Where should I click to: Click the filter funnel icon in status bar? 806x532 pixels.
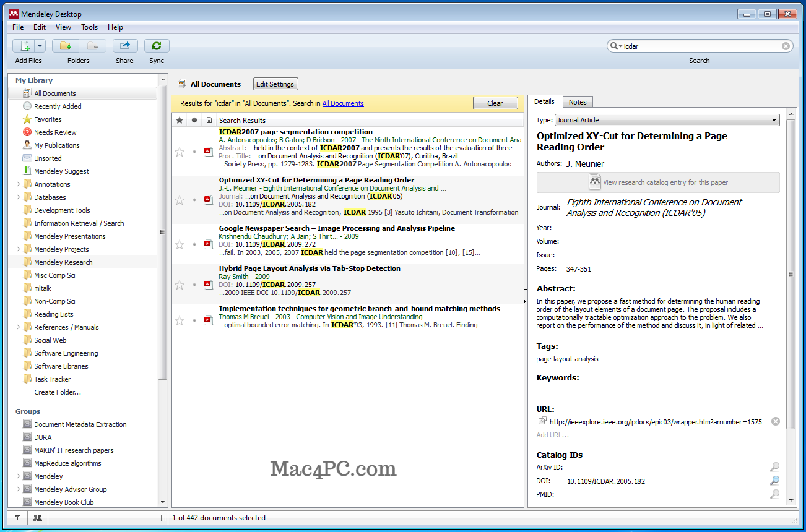(17, 518)
